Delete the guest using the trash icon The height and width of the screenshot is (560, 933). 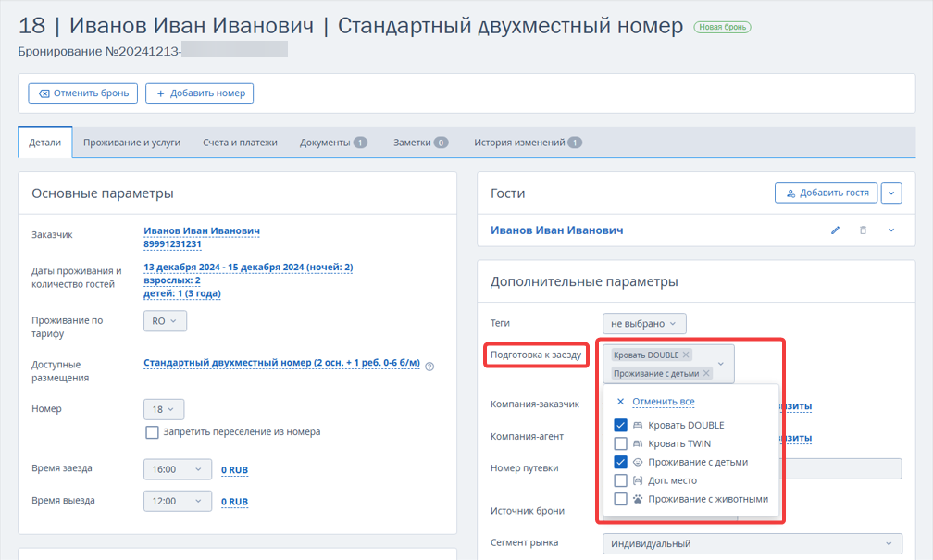863,230
